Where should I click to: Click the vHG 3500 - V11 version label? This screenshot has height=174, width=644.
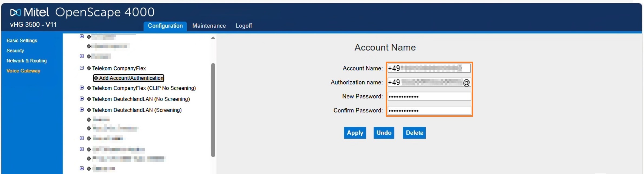click(33, 25)
